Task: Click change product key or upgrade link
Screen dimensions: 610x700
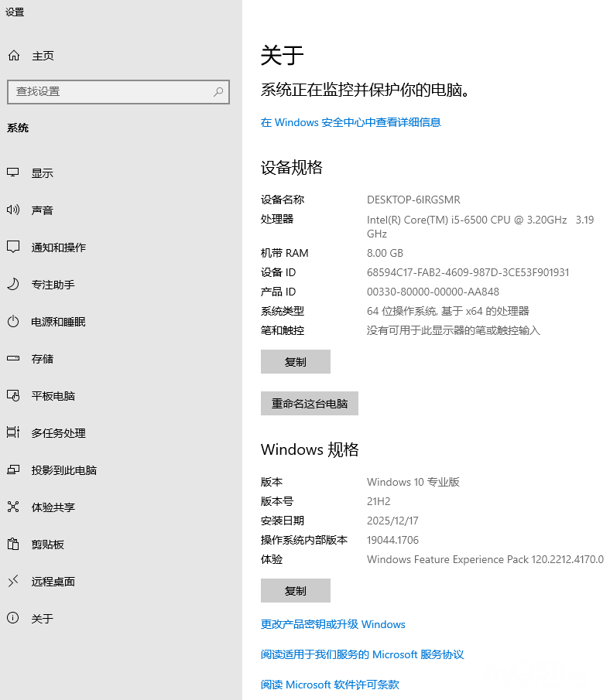Action: (333, 624)
